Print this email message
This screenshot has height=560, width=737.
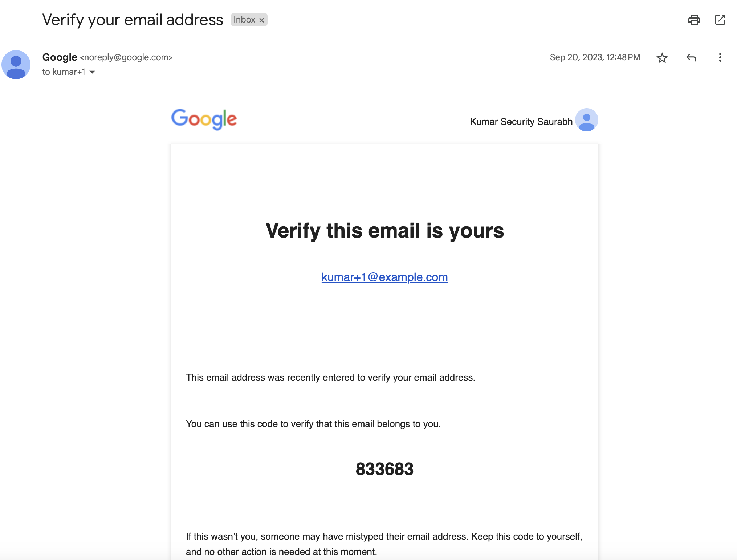click(694, 20)
